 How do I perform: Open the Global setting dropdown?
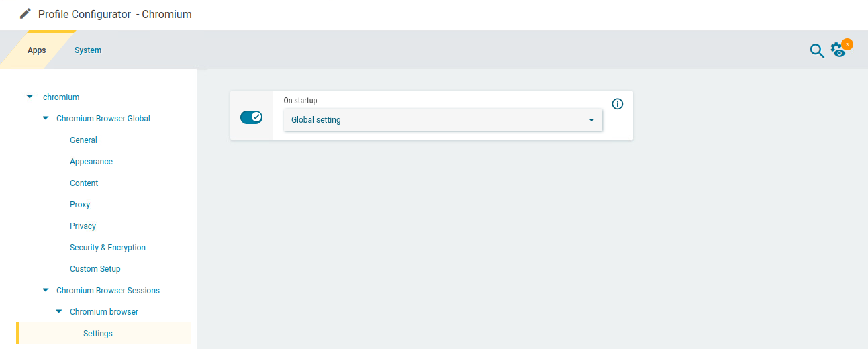coord(443,120)
